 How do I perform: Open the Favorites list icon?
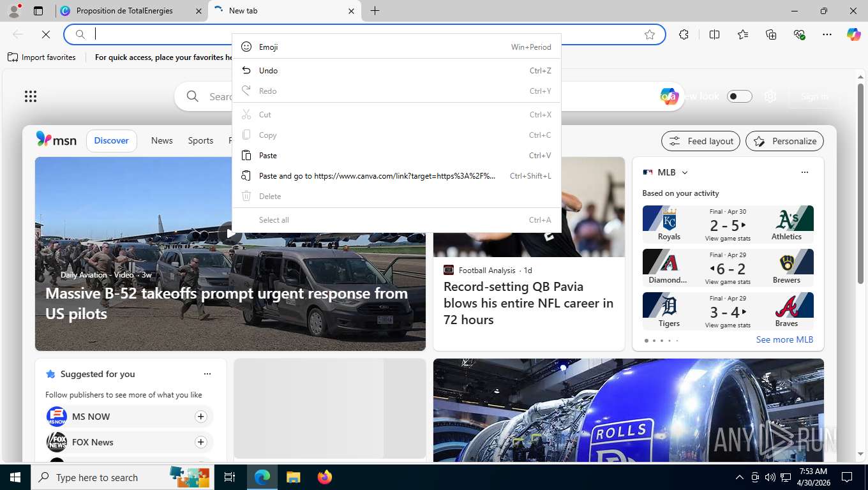click(x=742, y=34)
